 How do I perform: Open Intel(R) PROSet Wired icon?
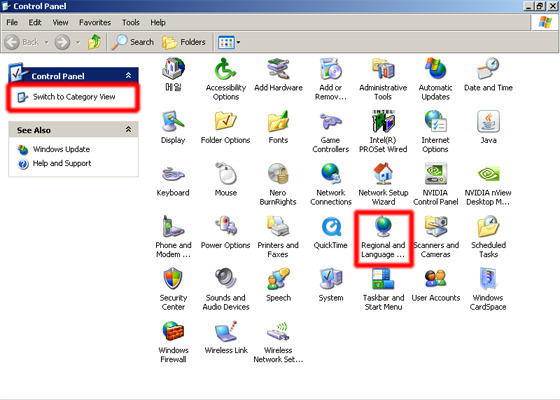[x=383, y=131]
